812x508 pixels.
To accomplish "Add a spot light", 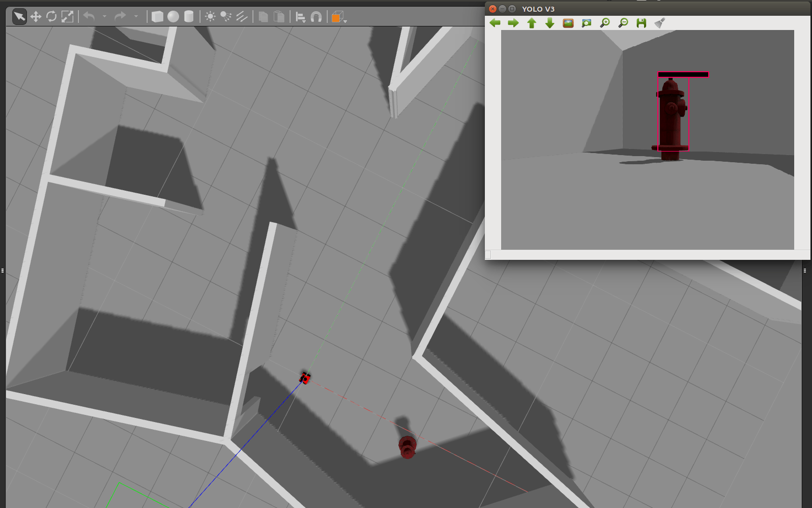I will (x=226, y=17).
